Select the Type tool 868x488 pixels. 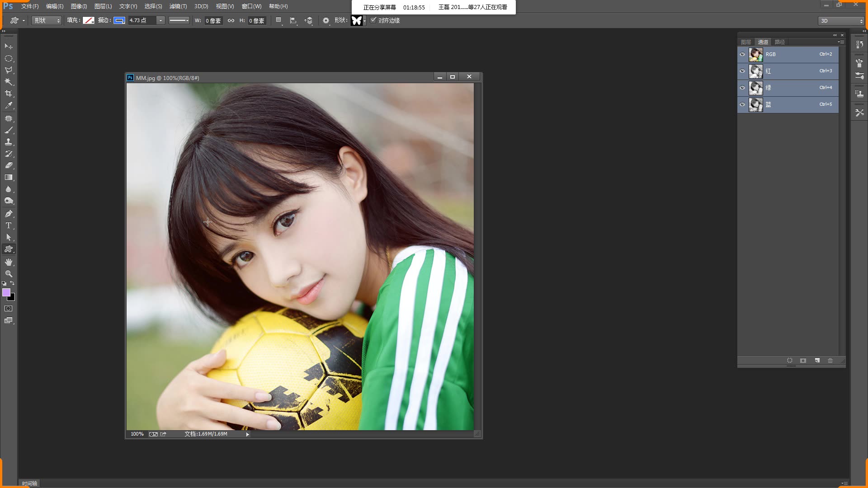[x=9, y=225]
